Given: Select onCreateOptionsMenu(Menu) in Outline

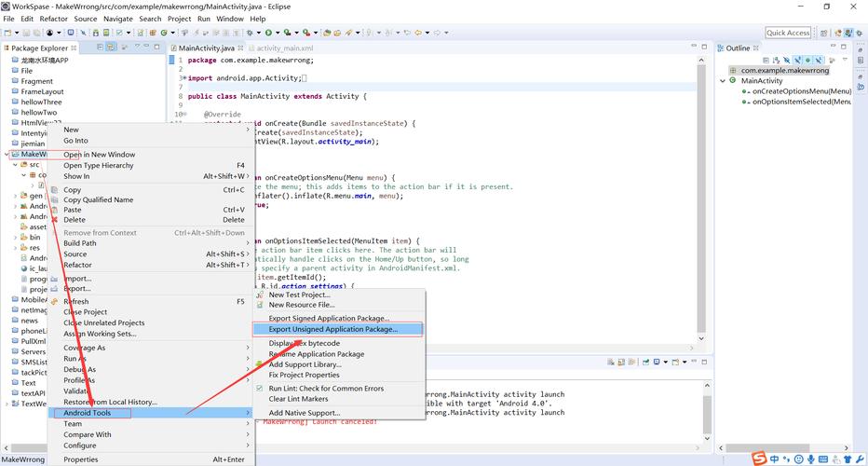Looking at the screenshot, I should point(801,91).
